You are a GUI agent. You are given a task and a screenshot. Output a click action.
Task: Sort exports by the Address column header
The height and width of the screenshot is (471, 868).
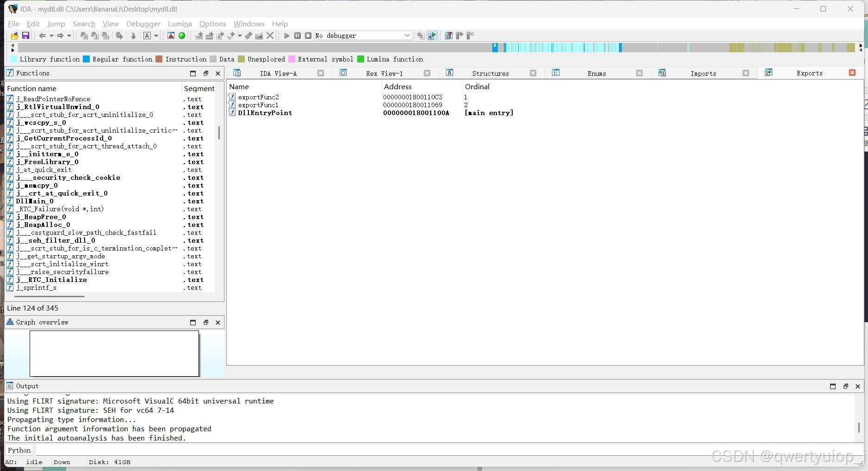(422, 86)
